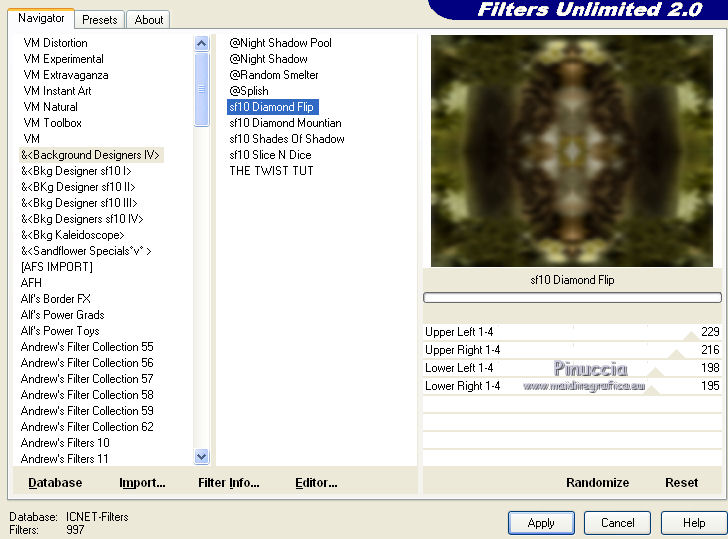This screenshot has width=728, height=539.
Task: Click the category list scroll up arrow
Action: pyautogui.click(x=202, y=44)
